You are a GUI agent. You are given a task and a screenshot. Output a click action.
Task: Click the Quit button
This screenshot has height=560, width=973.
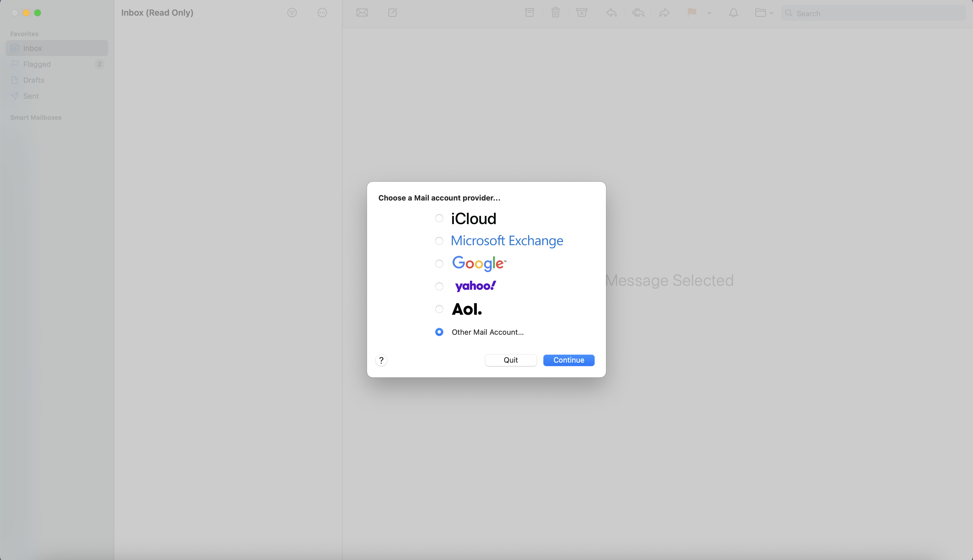point(511,360)
